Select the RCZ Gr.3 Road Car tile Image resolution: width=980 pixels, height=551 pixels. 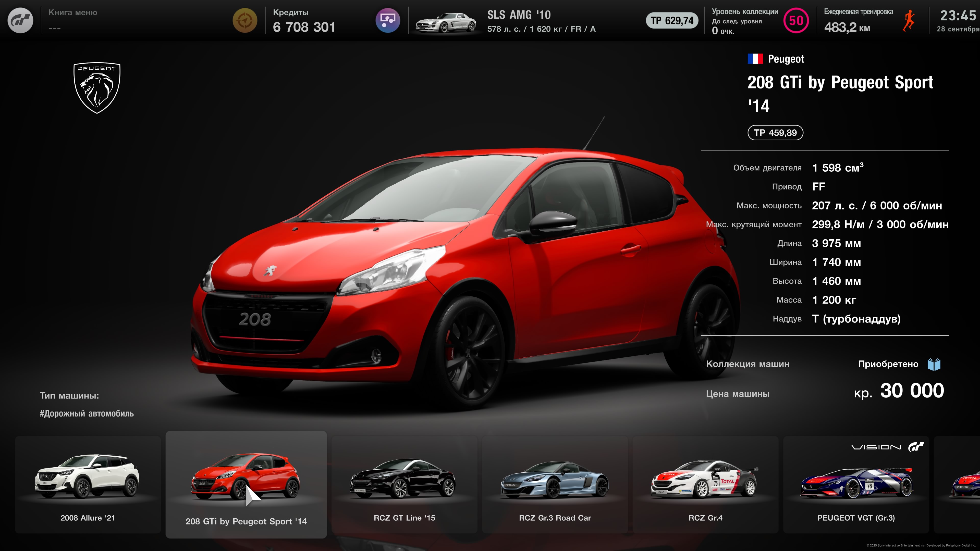(x=555, y=484)
